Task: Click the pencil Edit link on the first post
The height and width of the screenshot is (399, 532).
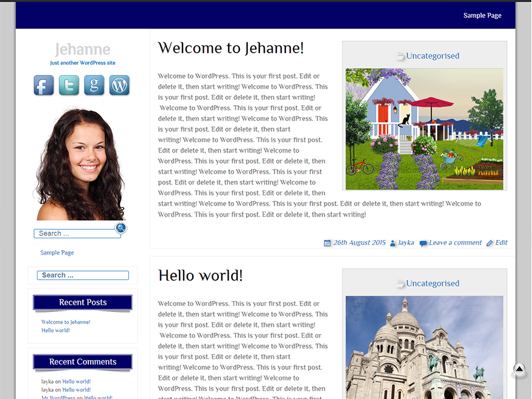Action: (497, 242)
